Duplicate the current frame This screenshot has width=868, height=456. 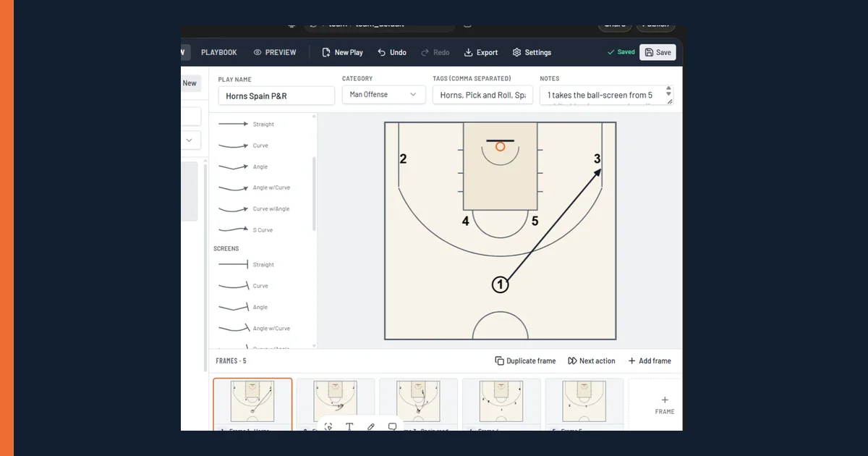525,360
